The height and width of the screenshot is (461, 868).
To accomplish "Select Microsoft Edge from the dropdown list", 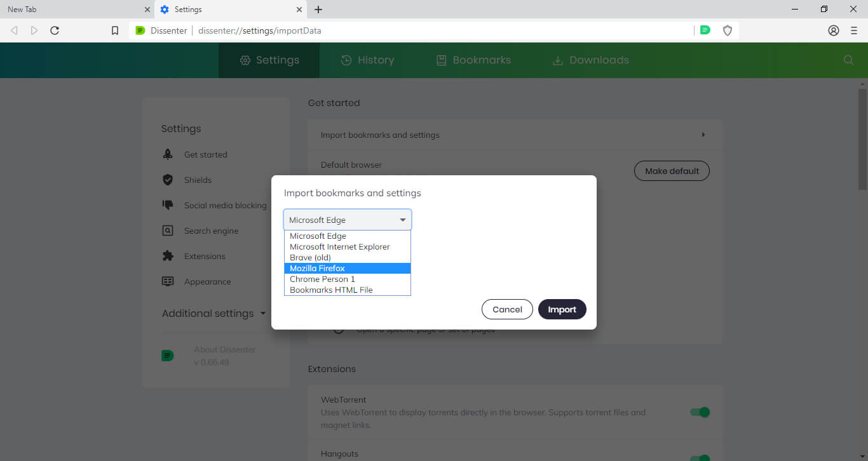I will [x=348, y=236].
